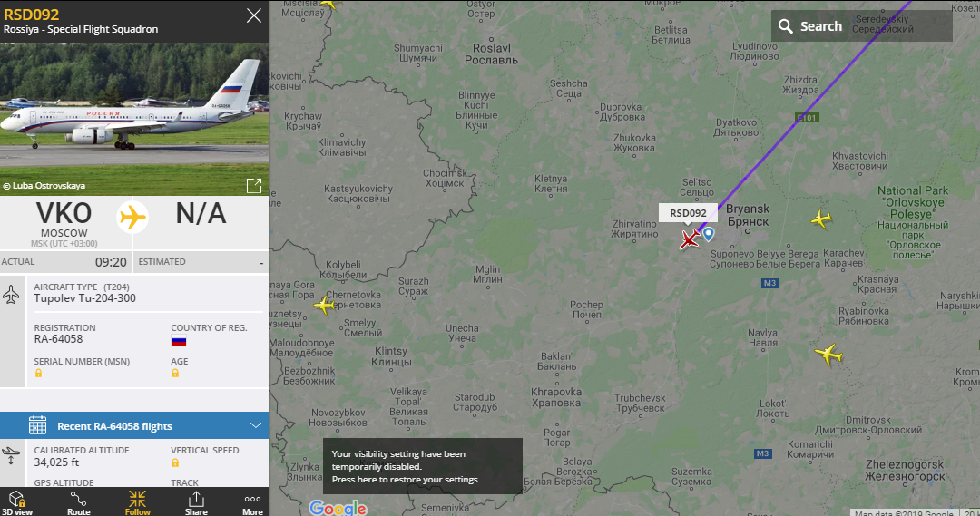Open the More options menu

click(252, 502)
